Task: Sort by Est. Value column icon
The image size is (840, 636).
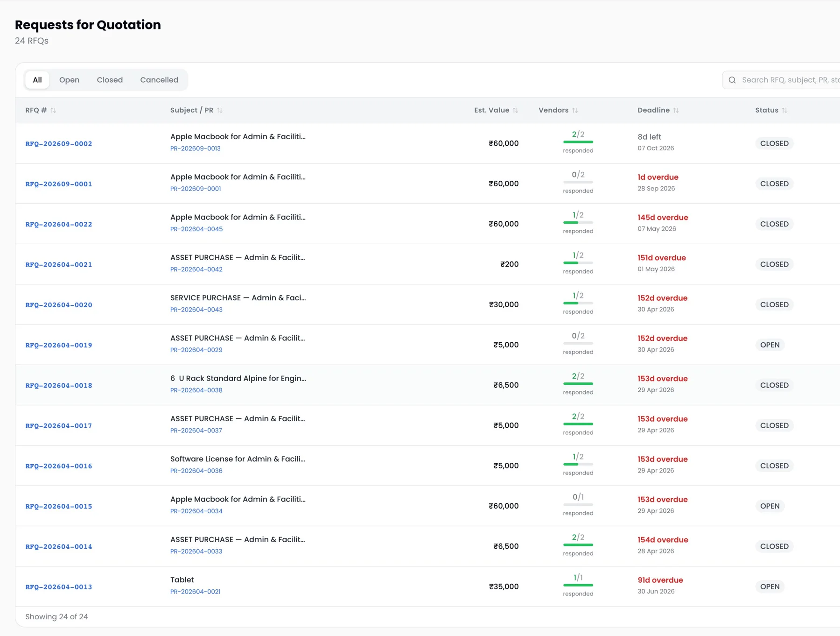Action: [x=515, y=110]
